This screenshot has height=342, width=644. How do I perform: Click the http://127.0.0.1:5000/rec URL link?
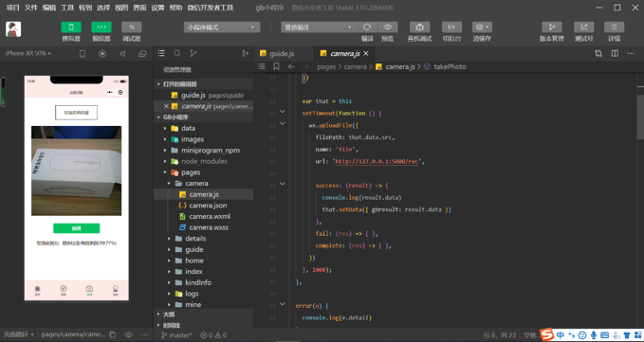click(377, 162)
